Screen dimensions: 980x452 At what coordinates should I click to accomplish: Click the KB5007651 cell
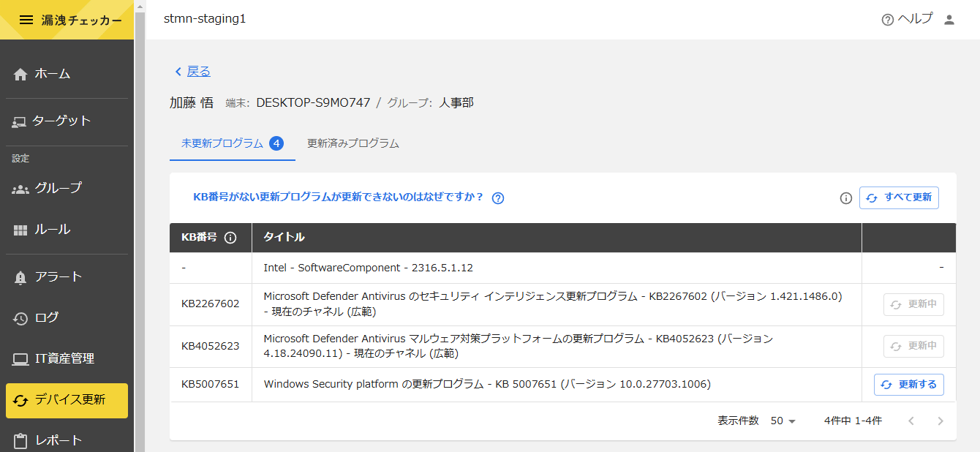(211, 385)
